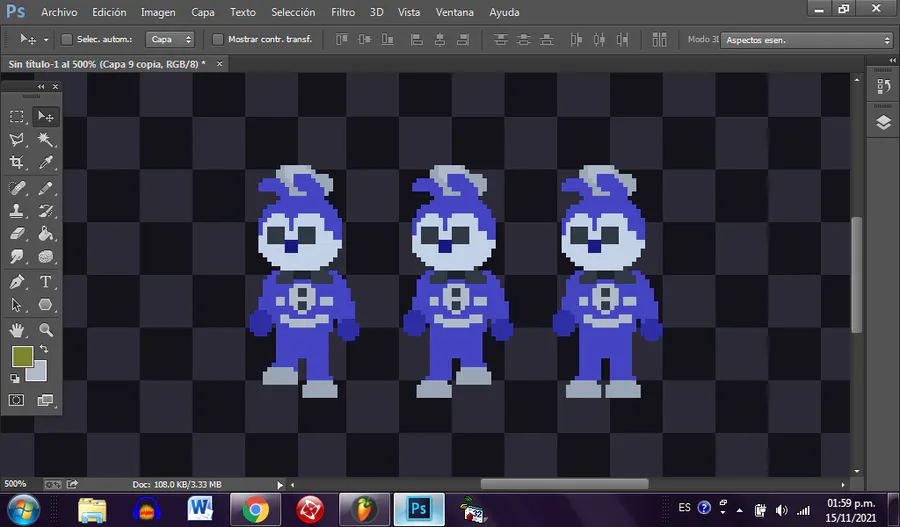Select the Crop tool
This screenshot has width=900, height=527.
17,162
